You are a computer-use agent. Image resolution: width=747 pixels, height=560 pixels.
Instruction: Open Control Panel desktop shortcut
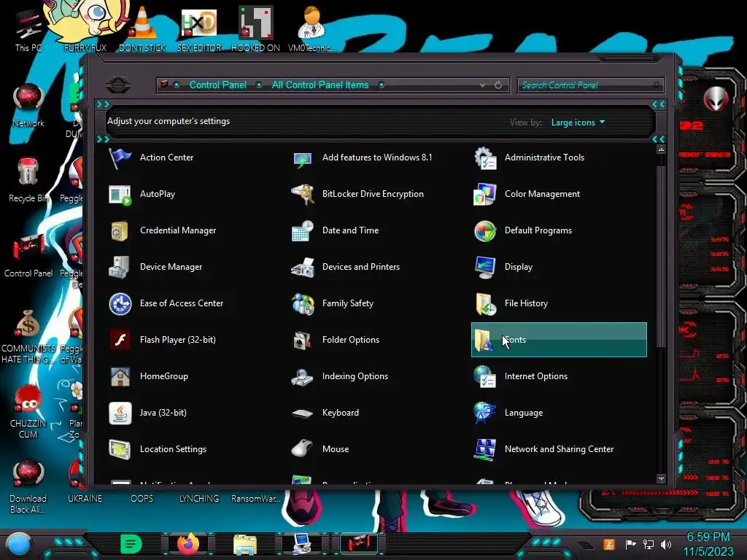(28, 256)
